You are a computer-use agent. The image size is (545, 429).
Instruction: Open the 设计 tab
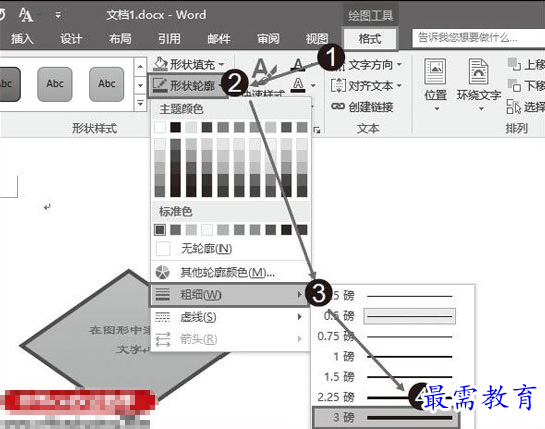(x=71, y=38)
